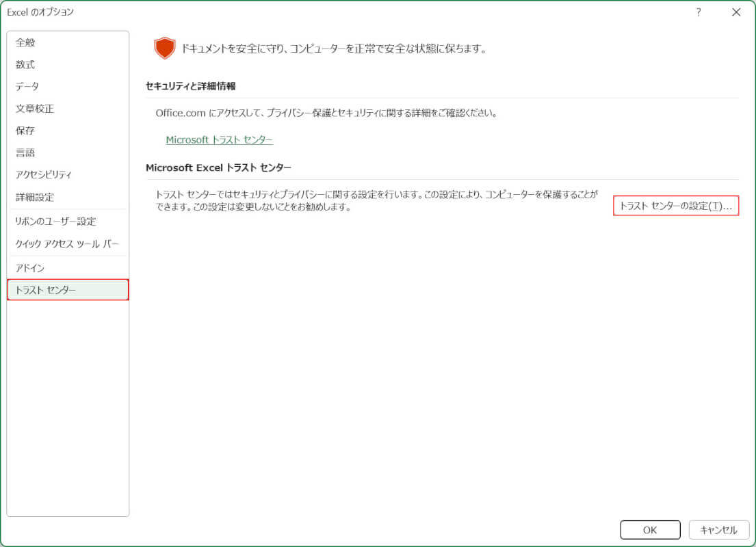
Task: Click the help question mark icon
Action: point(699,12)
